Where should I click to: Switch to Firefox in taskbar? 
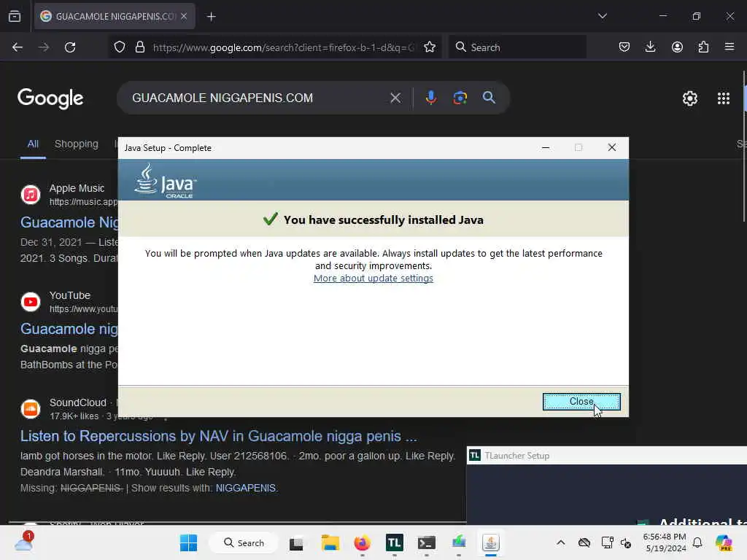(x=362, y=542)
